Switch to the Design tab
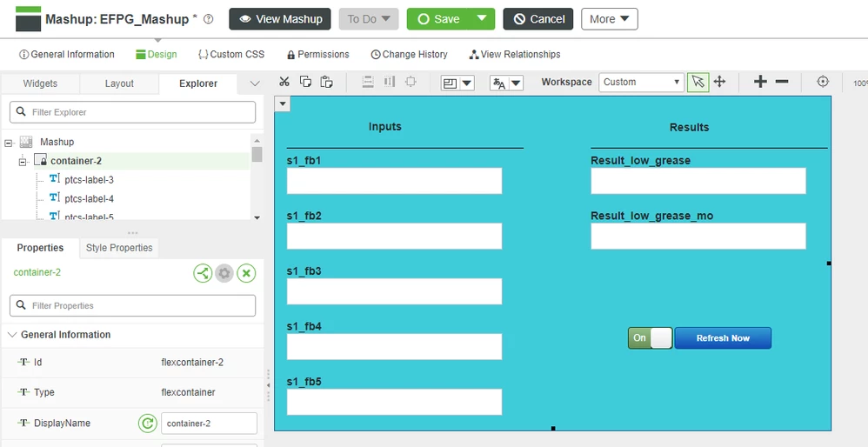Viewport: 868px width, 447px height. (156, 54)
